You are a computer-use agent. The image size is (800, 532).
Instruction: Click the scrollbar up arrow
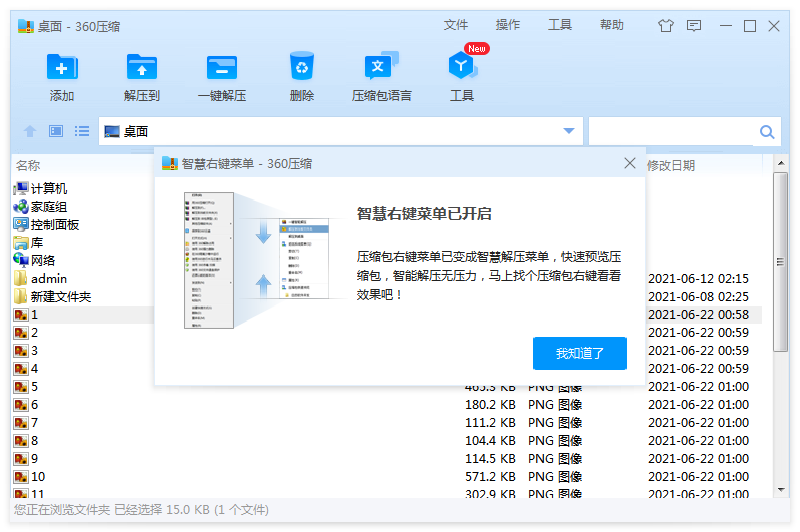781,163
